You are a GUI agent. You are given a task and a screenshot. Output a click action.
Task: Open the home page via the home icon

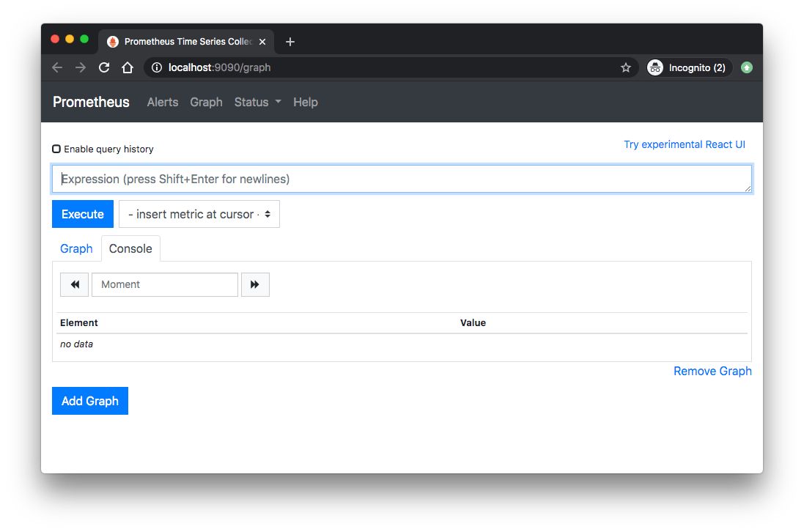127,67
